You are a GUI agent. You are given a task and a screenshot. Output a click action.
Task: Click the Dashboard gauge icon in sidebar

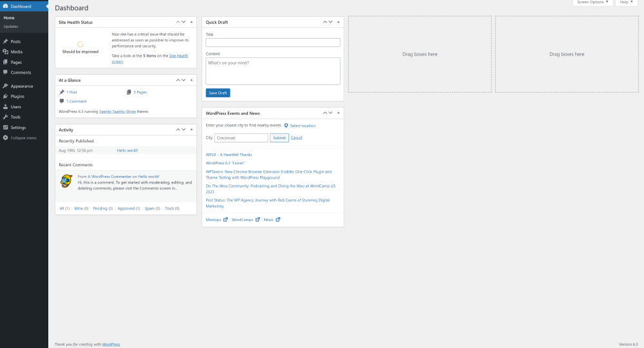(5, 6)
